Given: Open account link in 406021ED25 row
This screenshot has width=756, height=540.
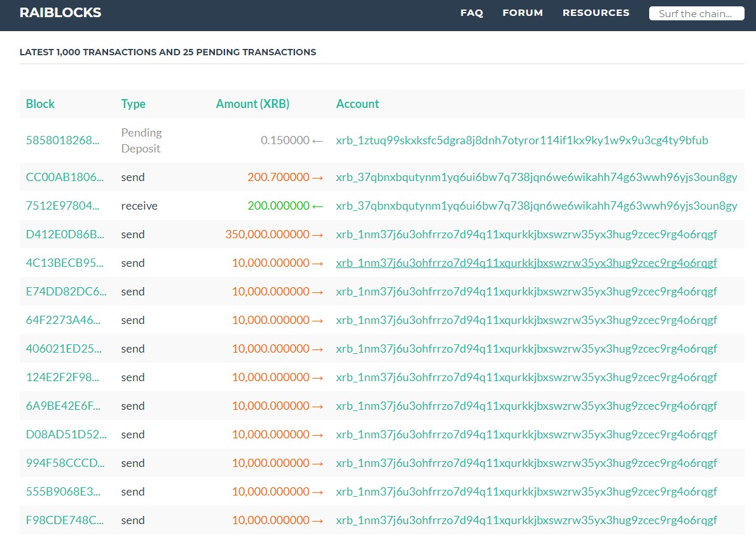Looking at the screenshot, I should tap(526, 348).
